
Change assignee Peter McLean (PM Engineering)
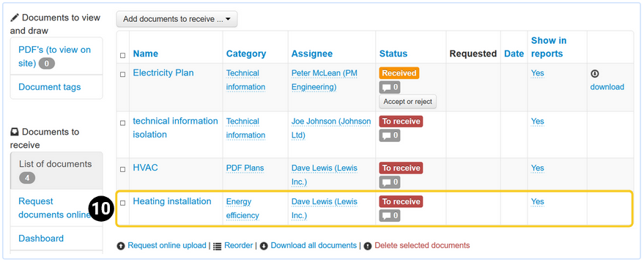325,80
